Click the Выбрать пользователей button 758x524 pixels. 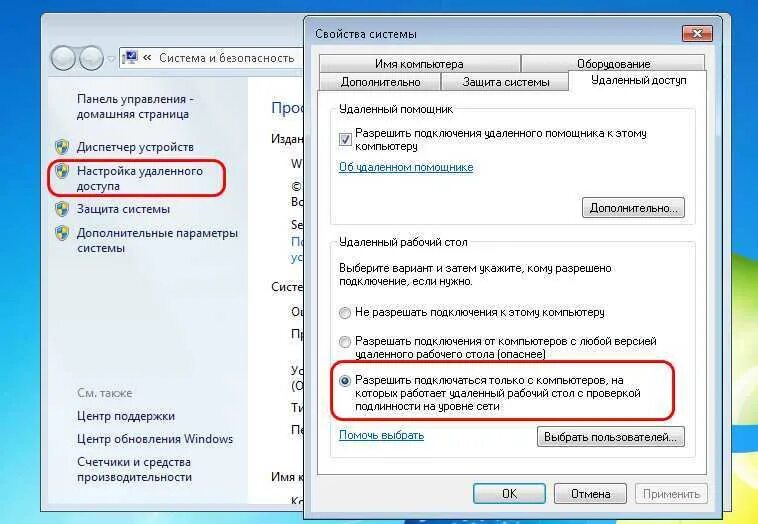click(x=611, y=437)
